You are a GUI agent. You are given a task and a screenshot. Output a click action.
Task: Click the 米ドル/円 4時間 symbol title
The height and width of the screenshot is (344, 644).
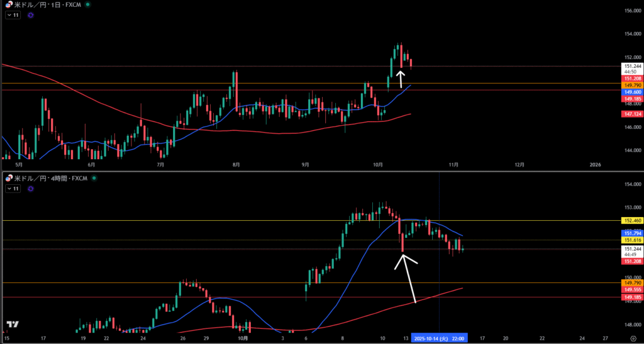[x=50, y=179]
